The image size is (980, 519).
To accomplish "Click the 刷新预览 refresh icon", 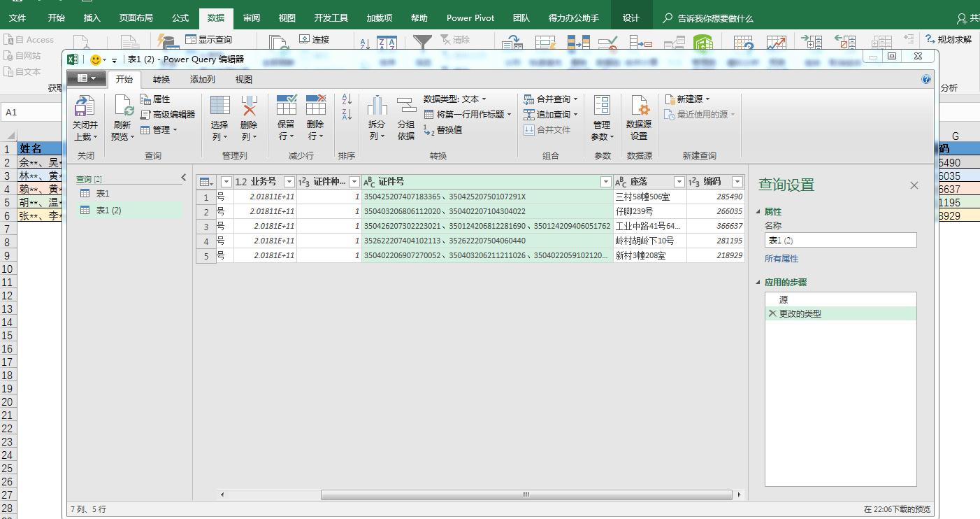I will (122, 106).
